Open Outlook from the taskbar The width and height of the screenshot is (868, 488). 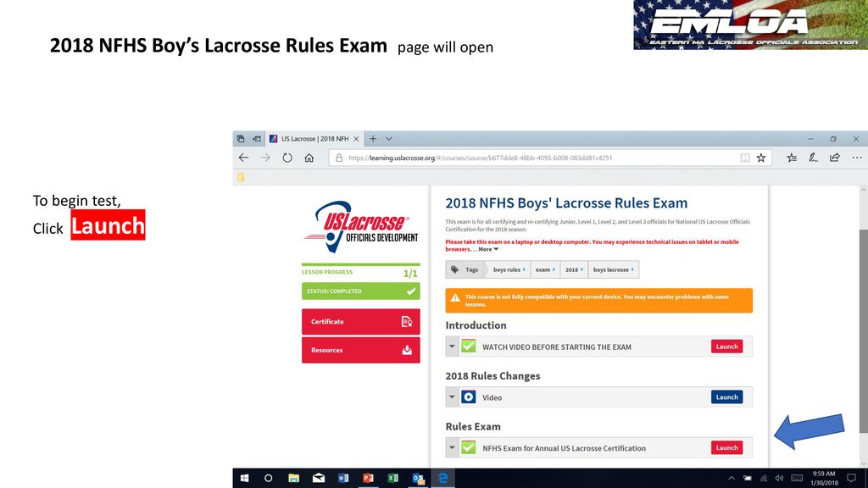click(x=418, y=478)
